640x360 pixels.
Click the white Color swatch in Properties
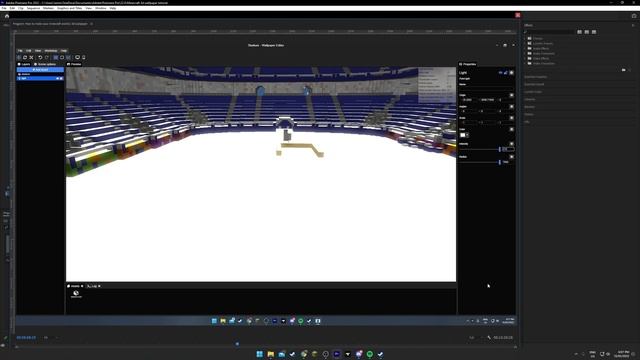463,135
